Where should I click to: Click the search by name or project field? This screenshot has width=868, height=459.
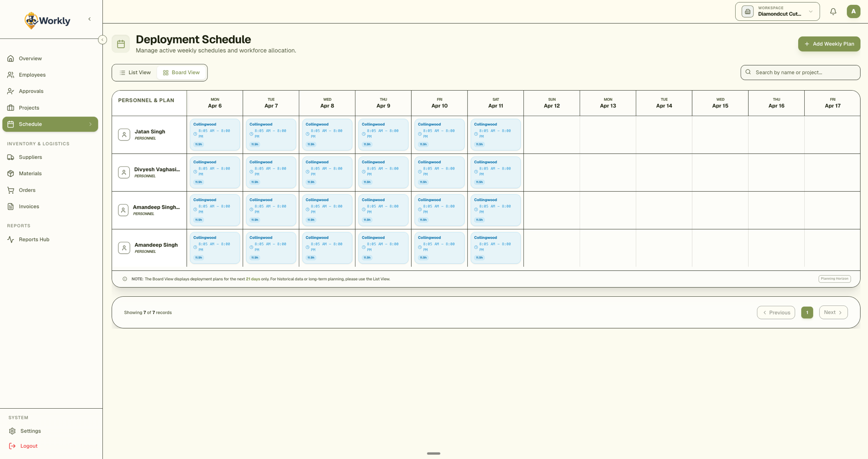(800, 72)
